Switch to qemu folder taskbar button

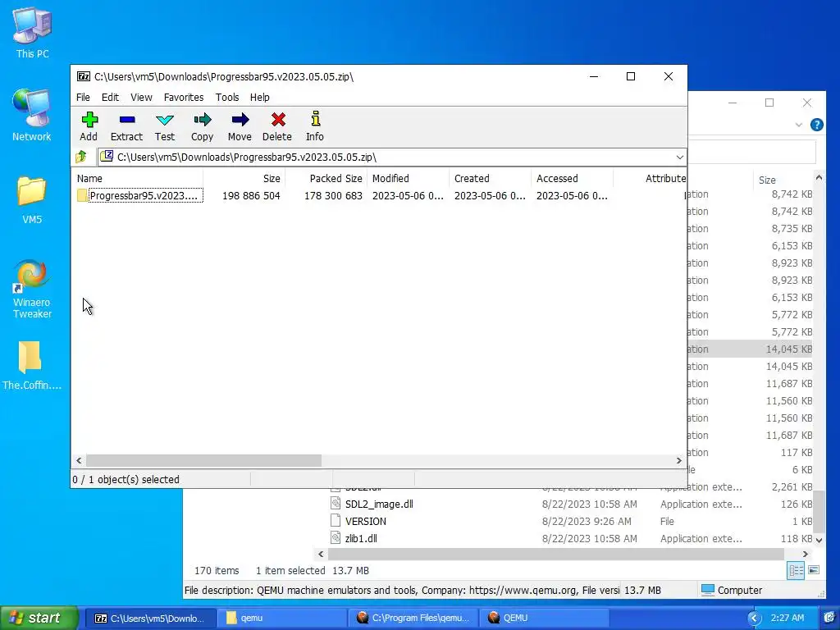[282, 619]
